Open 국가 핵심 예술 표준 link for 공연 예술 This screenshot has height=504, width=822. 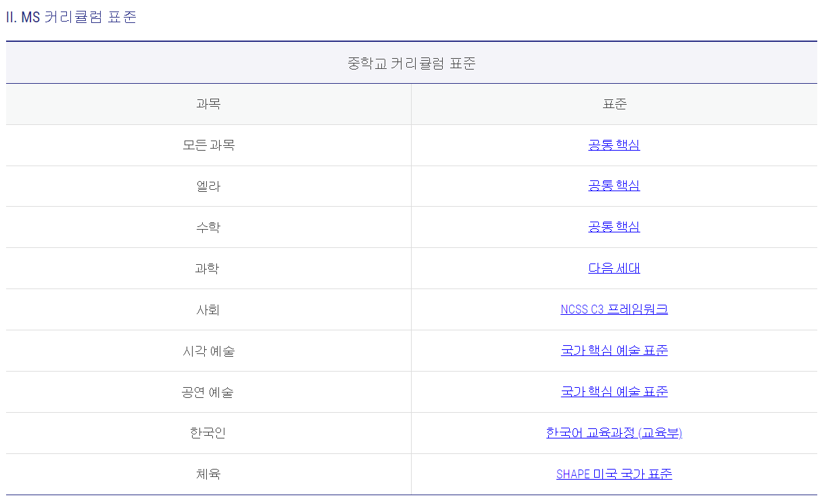click(614, 392)
